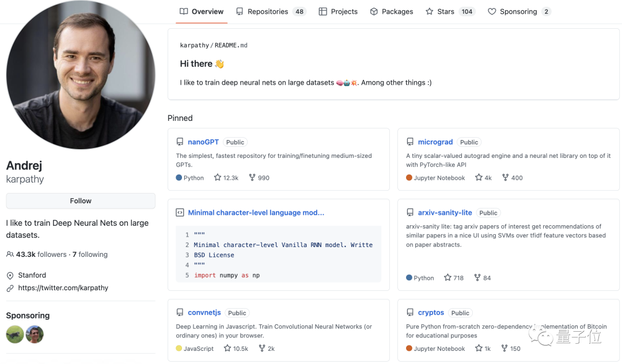622x364 pixels.
Task: Open the cryptos repository
Action: point(431,313)
